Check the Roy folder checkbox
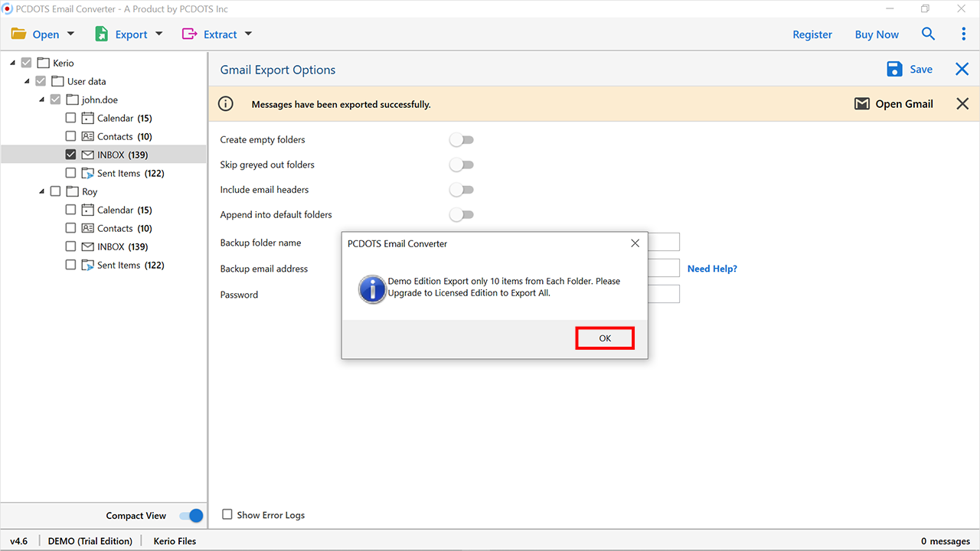The height and width of the screenshot is (551, 980). click(55, 191)
